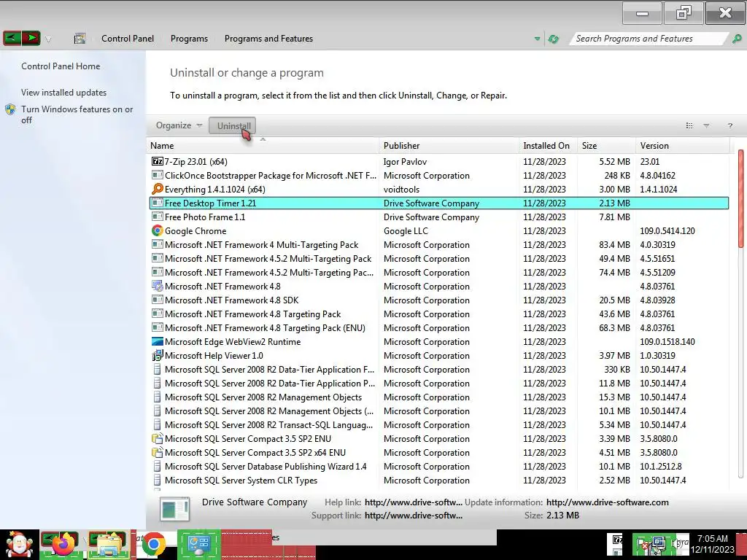Open File Explorer from the taskbar
This screenshot has width=747, height=560.
[108, 545]
